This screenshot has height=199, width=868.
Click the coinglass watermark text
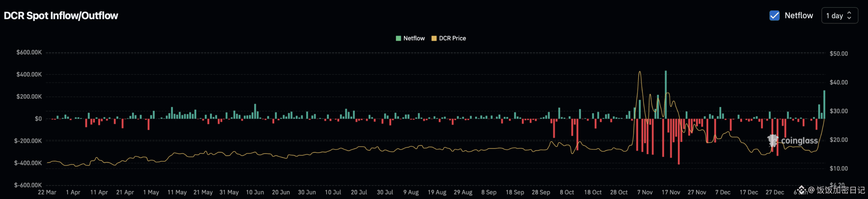pyautogui.click(x=799, y=141)
